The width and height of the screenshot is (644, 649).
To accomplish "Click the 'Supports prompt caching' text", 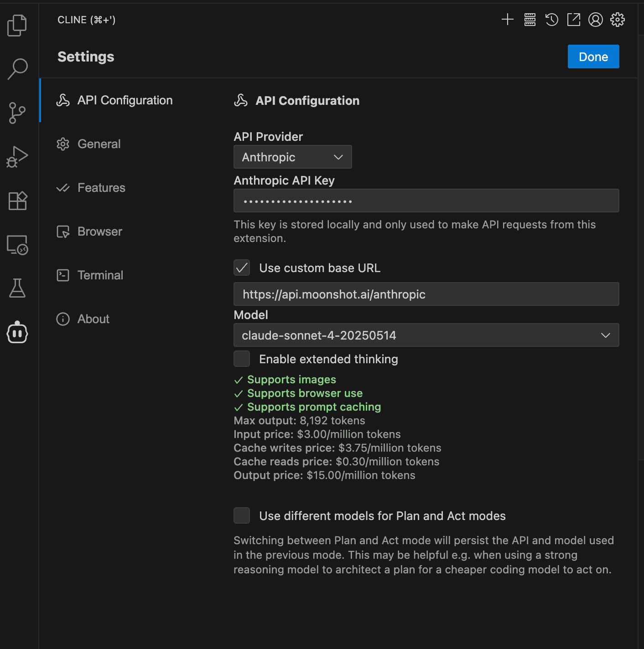I will click(x=314, y=407).
